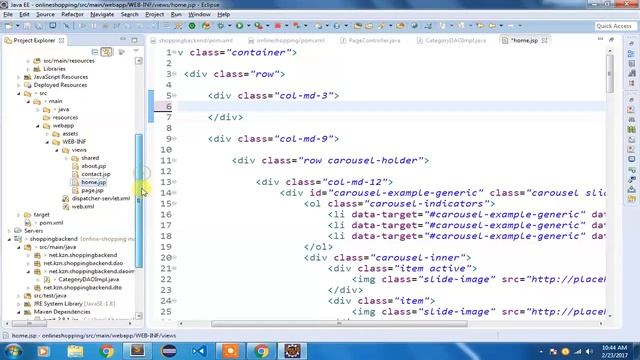640x360 pixels.
Task: Switch to the onlineshopping/pom.xml editor tab
Action: pos(290,40)
